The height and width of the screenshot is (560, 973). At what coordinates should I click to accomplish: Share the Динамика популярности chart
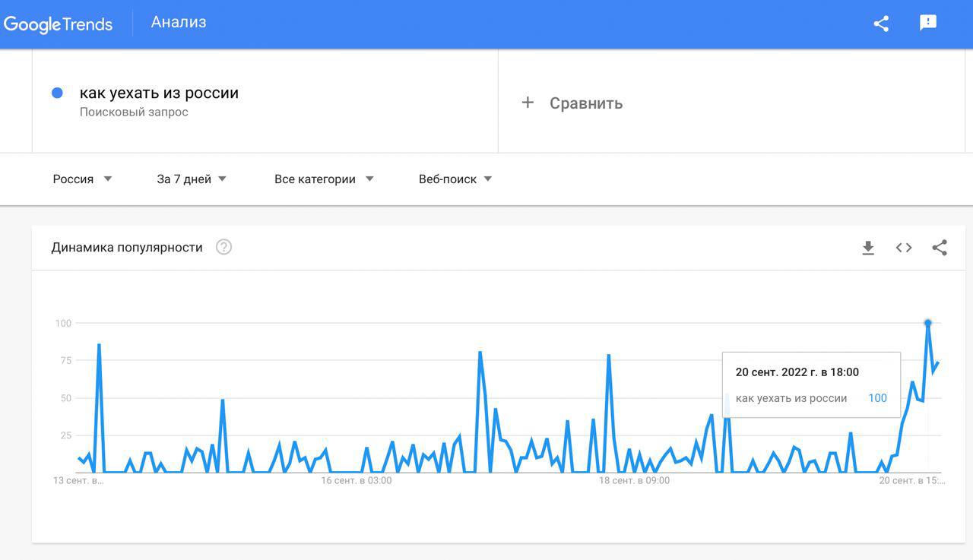(x=940, y=248)
